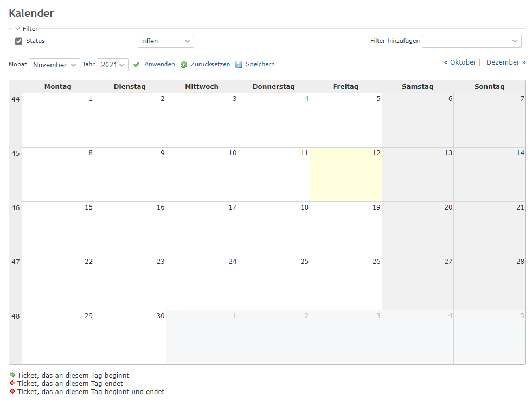Click the Speichern link

260,64
